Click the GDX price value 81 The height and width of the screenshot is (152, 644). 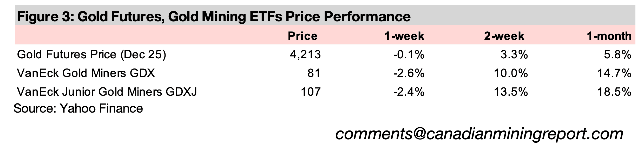tap(314, 73)
